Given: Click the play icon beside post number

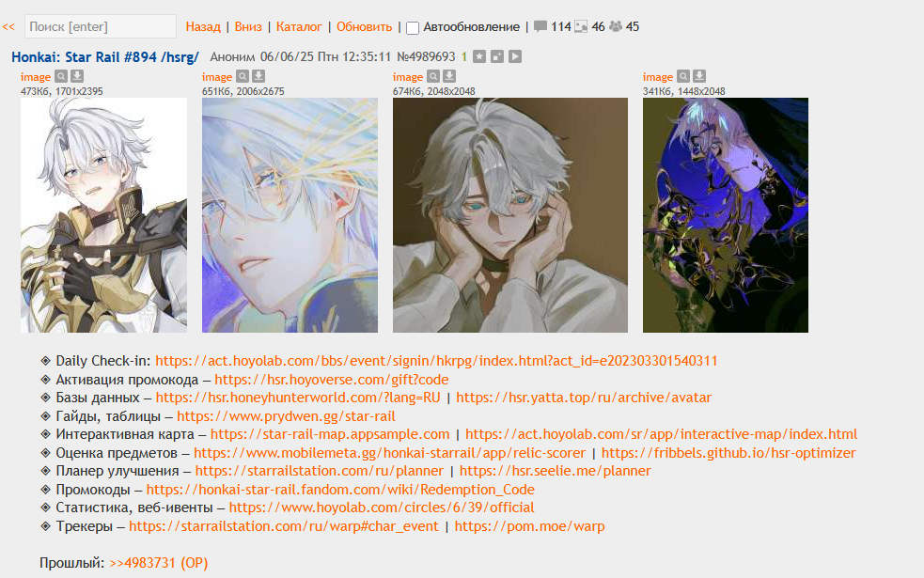Looking at the screenshot, I should click(515, 56).
